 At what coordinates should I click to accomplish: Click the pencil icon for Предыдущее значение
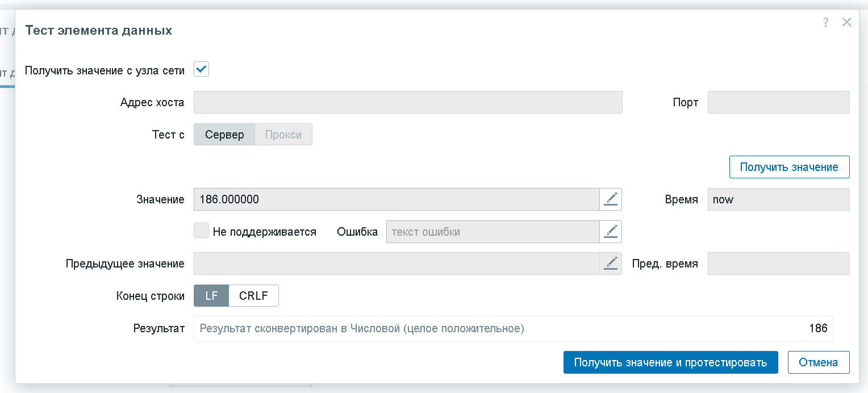pyautogui.click(x=611, y=264)
